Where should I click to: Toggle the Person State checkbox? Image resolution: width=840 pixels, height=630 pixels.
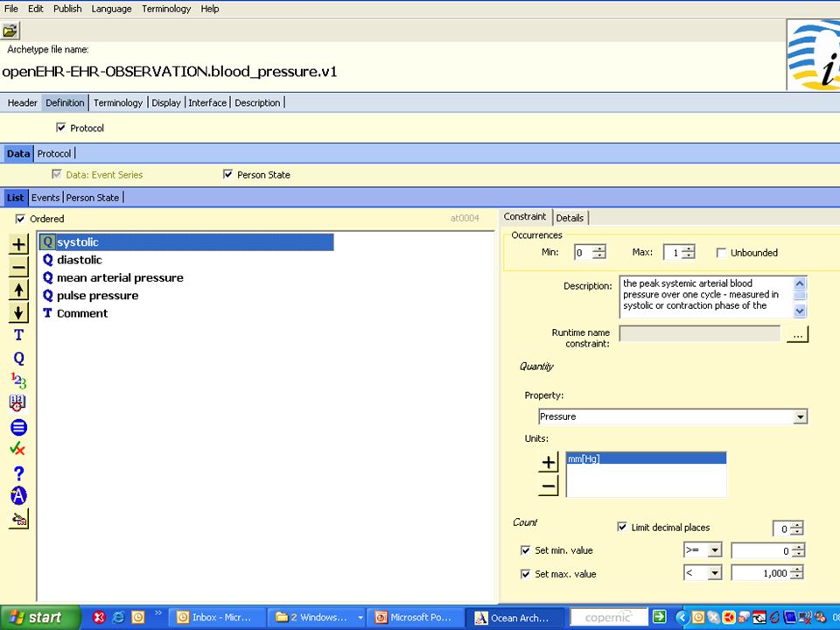coord(227,174)
